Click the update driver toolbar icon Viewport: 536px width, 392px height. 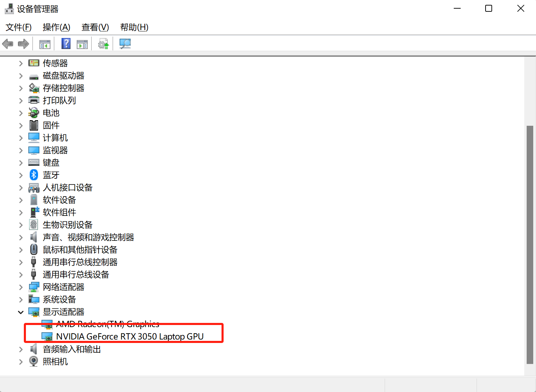(x=103, y=44)
